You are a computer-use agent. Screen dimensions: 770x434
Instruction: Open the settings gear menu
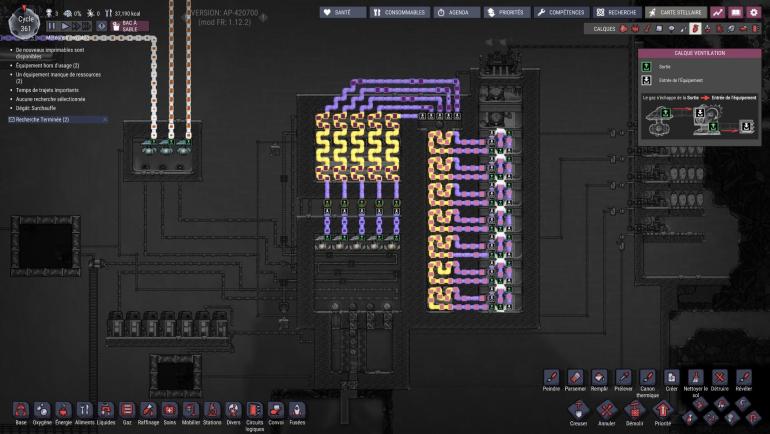(x=753, y=12)
